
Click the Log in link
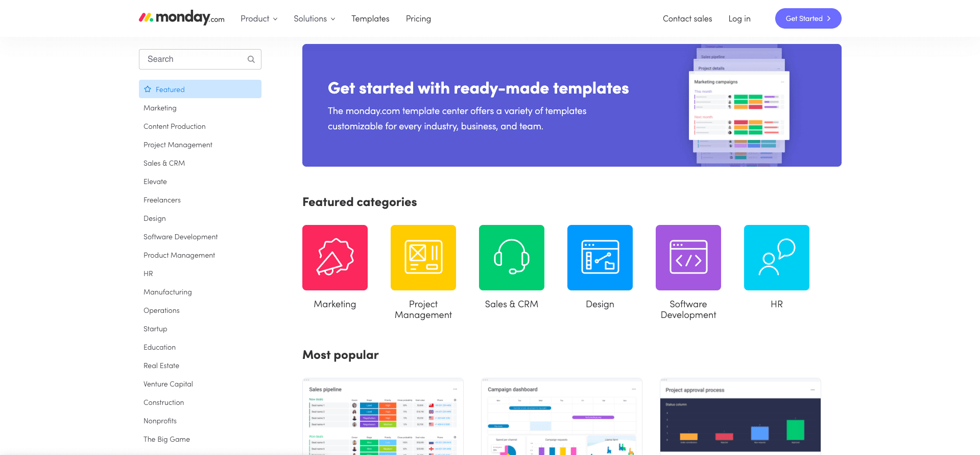739,18
